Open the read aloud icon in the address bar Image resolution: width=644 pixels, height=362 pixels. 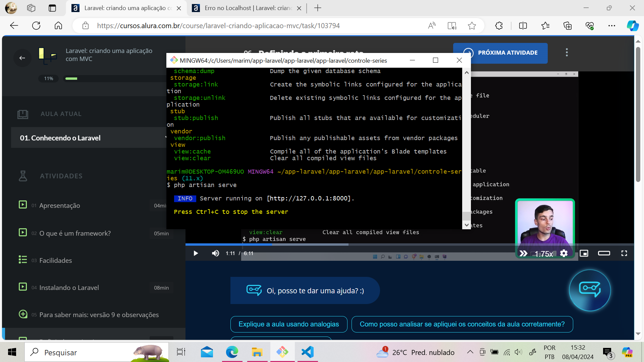coord(432,26)
